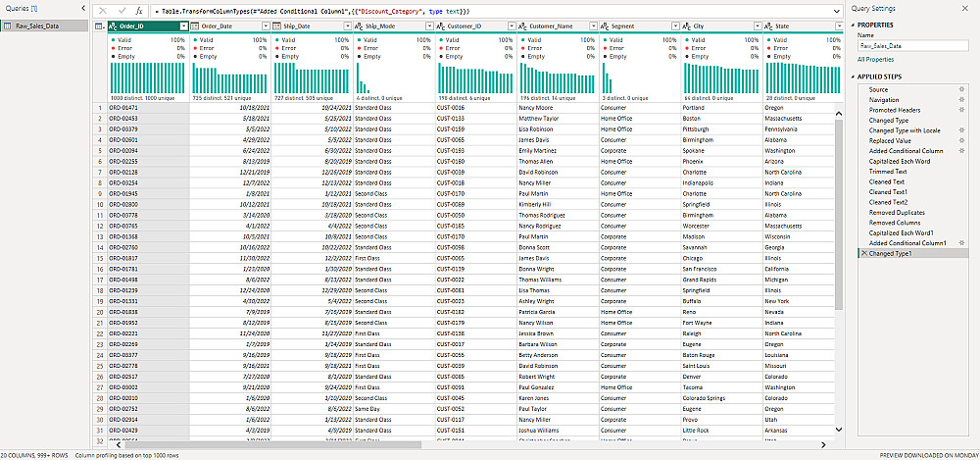Click the fx insert step icon
This screenshot has width=980, height=460.
[x=139, y=11]
